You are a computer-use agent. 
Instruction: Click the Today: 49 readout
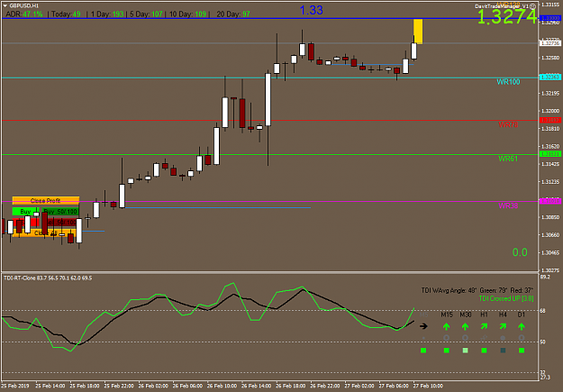point(66,14)
